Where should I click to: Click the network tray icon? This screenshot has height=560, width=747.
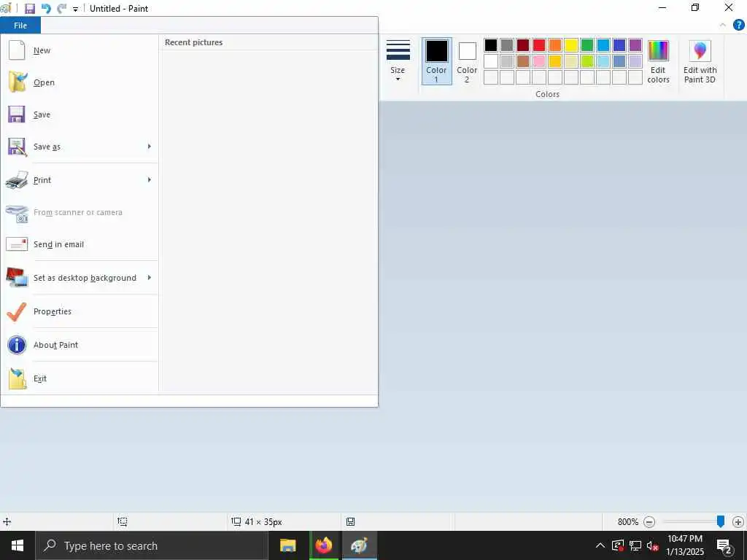(635, 545)
